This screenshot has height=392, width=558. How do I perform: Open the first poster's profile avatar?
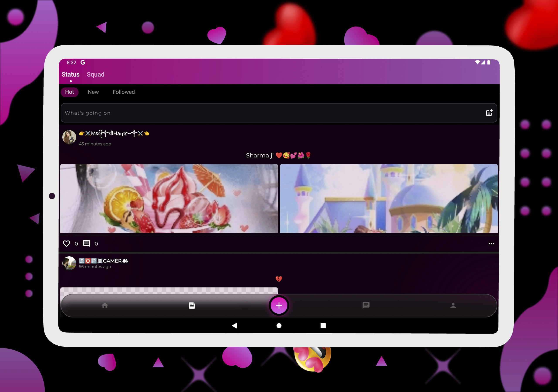[69, 137]
